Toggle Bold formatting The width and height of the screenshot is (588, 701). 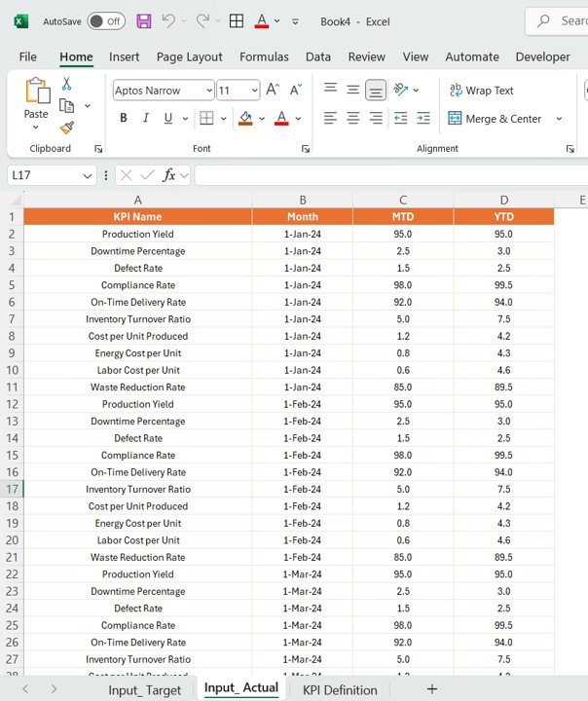[x=124, y=118]
